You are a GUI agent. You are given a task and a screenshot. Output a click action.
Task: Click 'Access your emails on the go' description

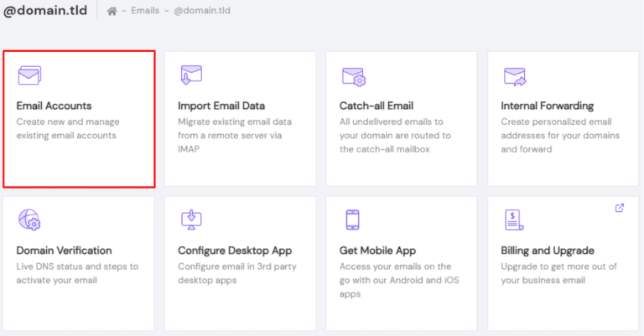tap(399, 280)
